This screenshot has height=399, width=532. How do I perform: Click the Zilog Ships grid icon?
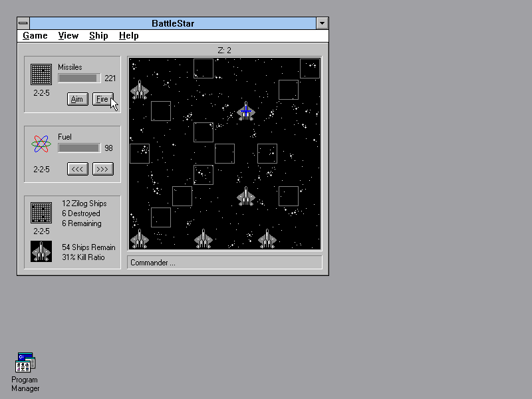point(41,213)
